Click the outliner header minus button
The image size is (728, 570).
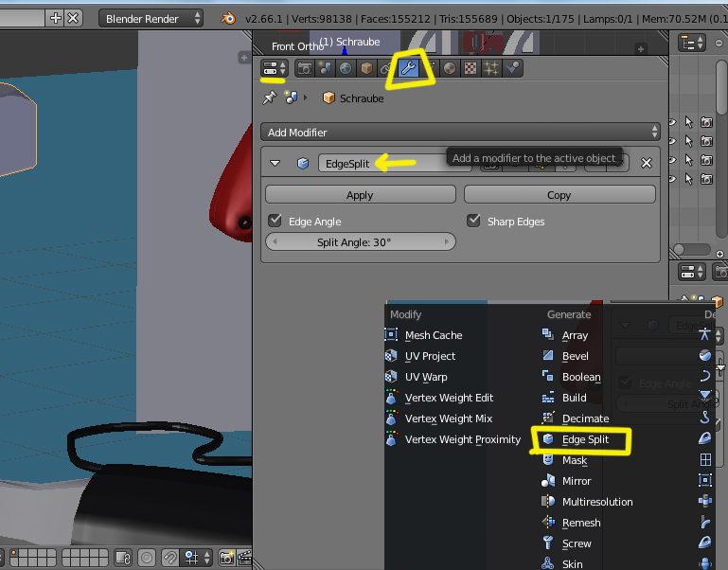719,44
